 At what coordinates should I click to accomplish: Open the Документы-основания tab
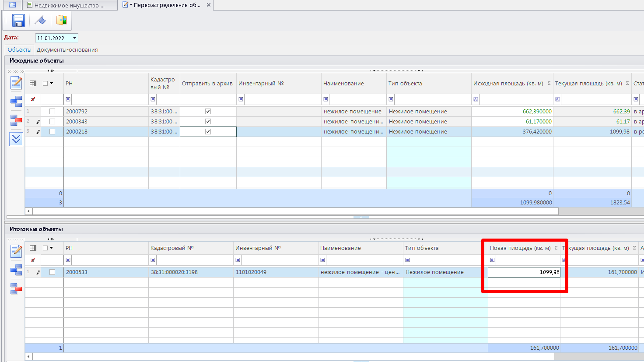67,49
